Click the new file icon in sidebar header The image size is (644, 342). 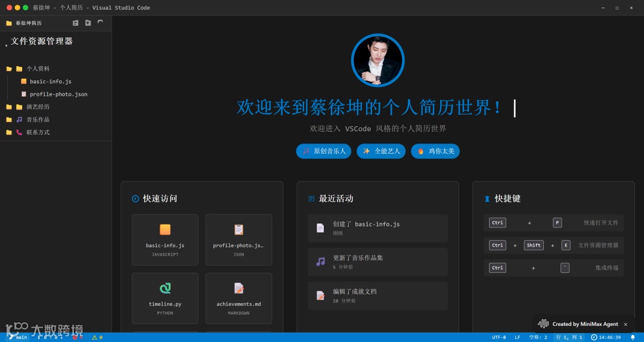coord(76,23)
